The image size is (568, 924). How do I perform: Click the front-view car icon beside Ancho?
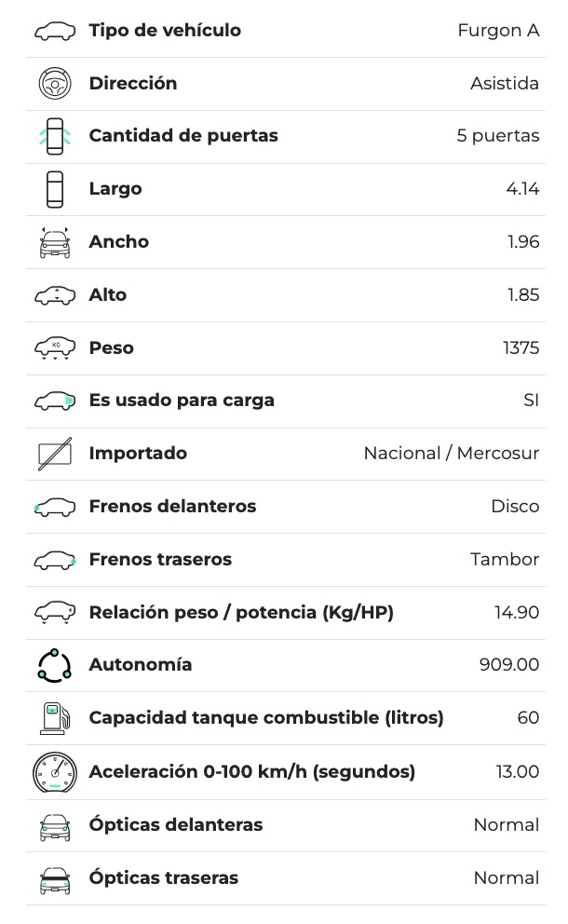click(x=55, y=242)
